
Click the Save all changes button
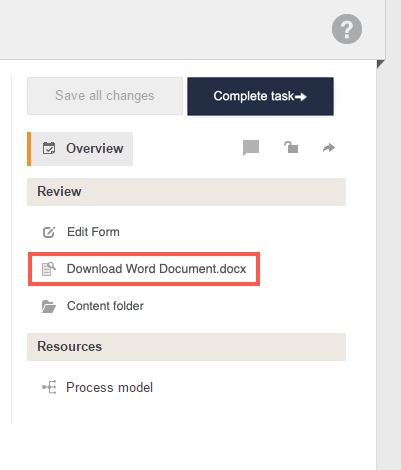(x=105, y=96)
